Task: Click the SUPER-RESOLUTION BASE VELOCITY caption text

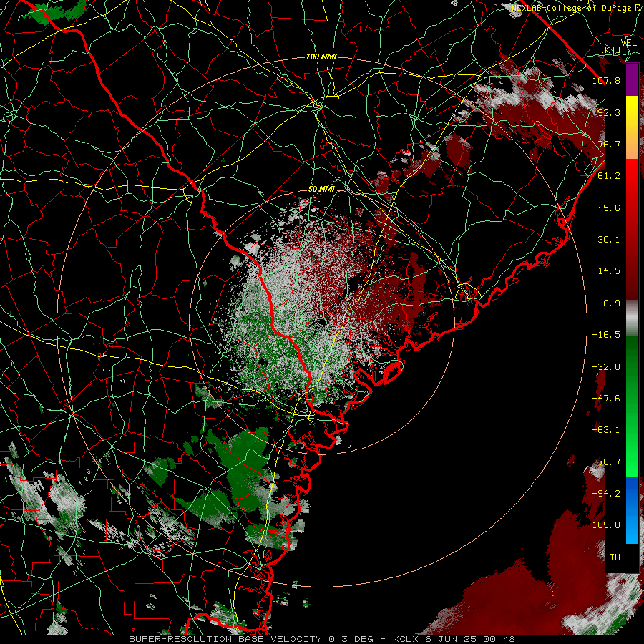Action: (x=227, y=639)
